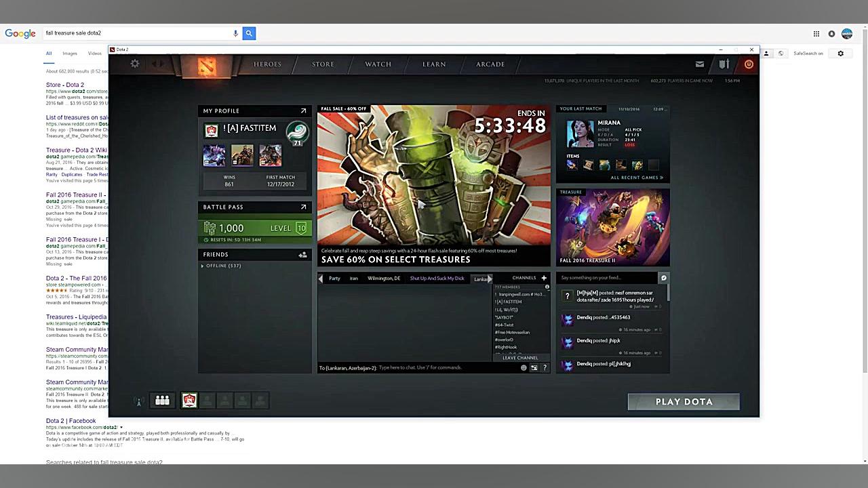Click the Google account avatar

click(x=847, y=34)
